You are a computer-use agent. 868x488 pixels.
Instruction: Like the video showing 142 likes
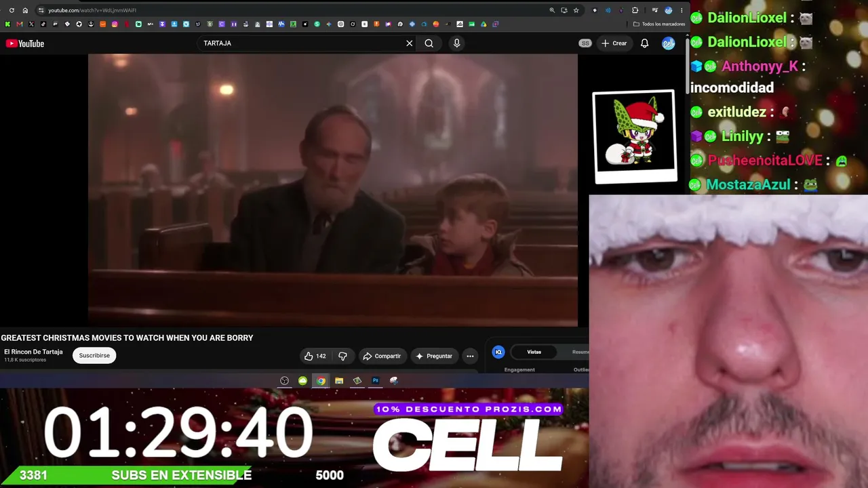pos(315,356)
